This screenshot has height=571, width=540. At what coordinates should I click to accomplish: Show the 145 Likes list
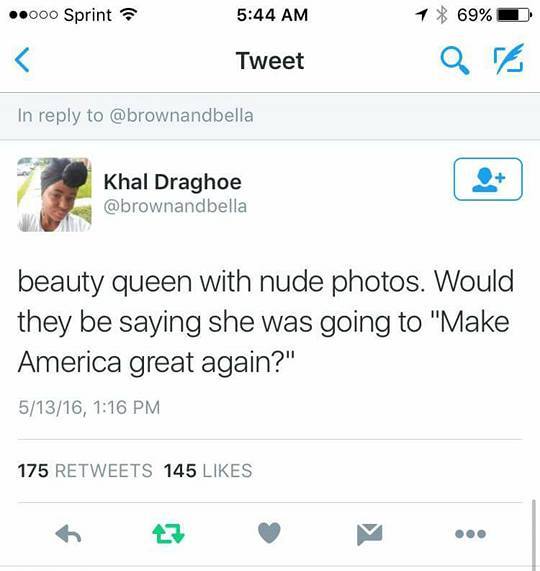208,470
